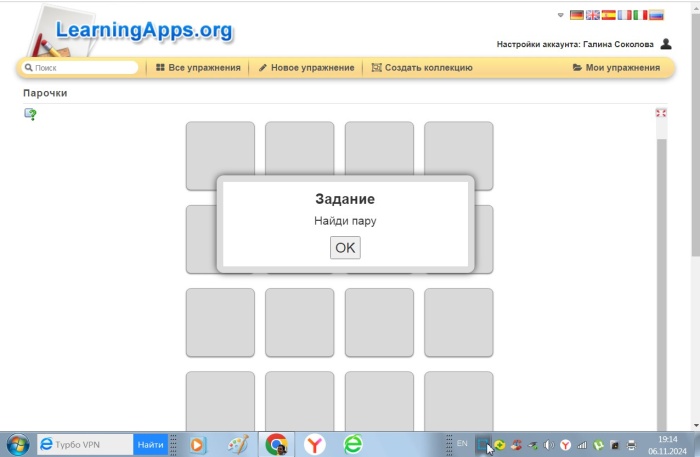Select the Spanish flag icon

click(609, 15)
